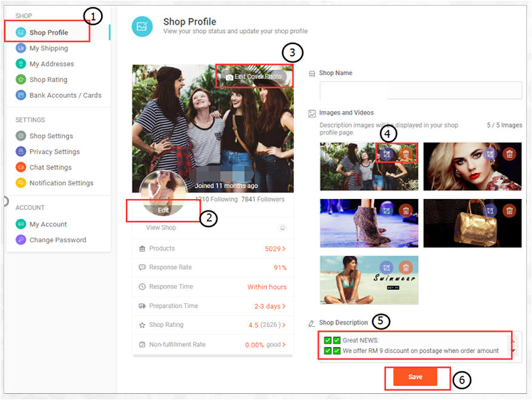532x400 pixels.
Task: Crop the Swimwear image
Action: coord(386,268)
